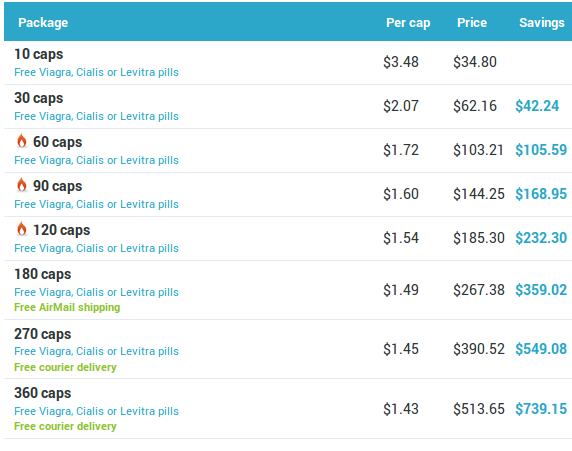Open free pills link under 10 caps
The height and width of the screenshot is (451, 572).
[96, 72]
